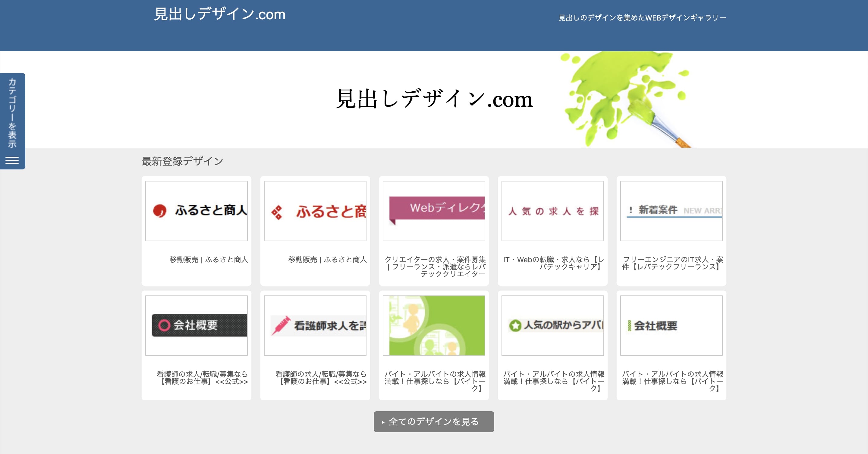Open the 人気の駅からアパ star thumbnail
868x454 pixels.
coord(553,325)
